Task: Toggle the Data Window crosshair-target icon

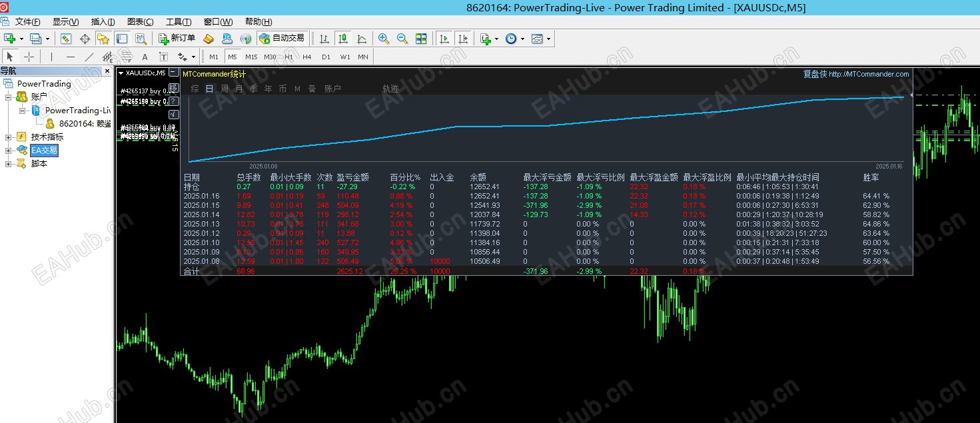Action: [x=85, y=39]
